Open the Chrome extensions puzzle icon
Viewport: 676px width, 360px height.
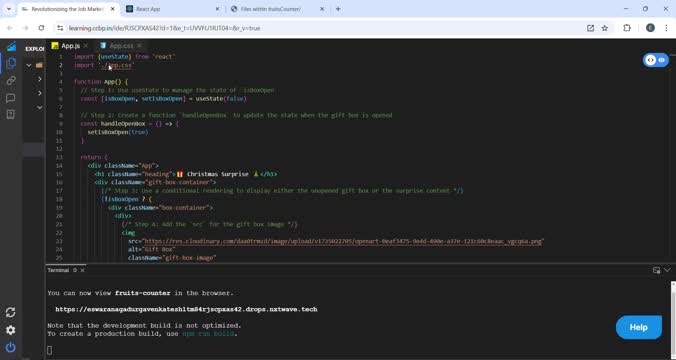click(x=627, y=28)
